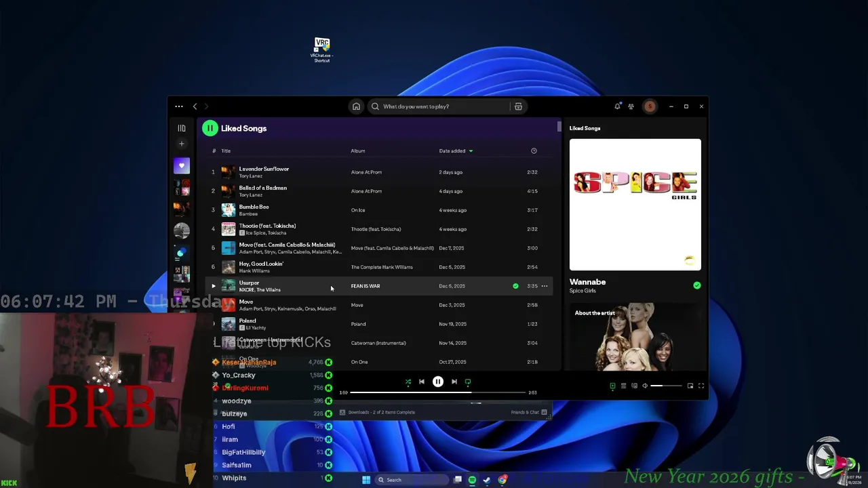Open Steam from the taskbar
The height and width of the screenshot is (488, 868).
coord(487,480)
